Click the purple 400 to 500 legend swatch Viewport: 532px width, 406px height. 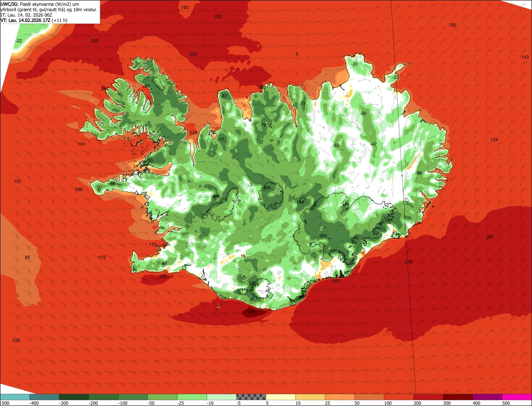[x=487, y=397]
